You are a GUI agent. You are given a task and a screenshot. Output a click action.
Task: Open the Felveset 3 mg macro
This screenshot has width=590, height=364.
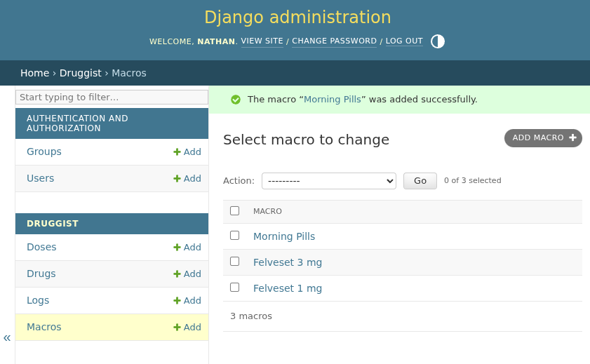point(288,262)
